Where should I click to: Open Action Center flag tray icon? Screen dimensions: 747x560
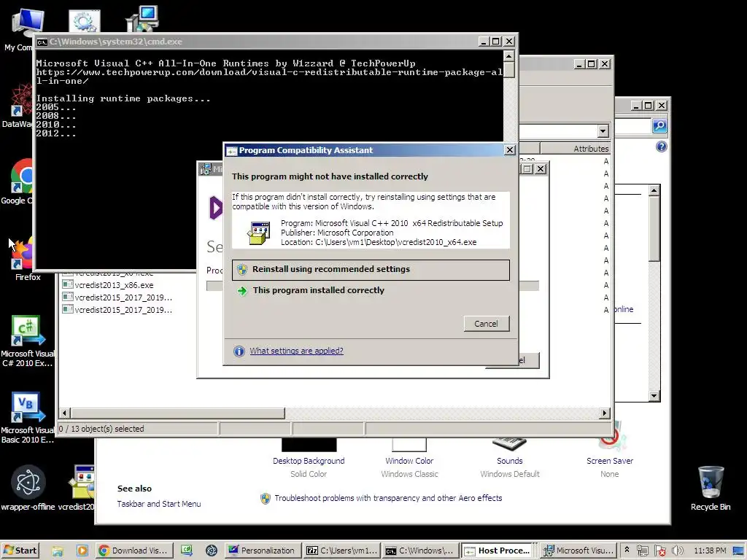pyautogui.click(x=659, y=551)
